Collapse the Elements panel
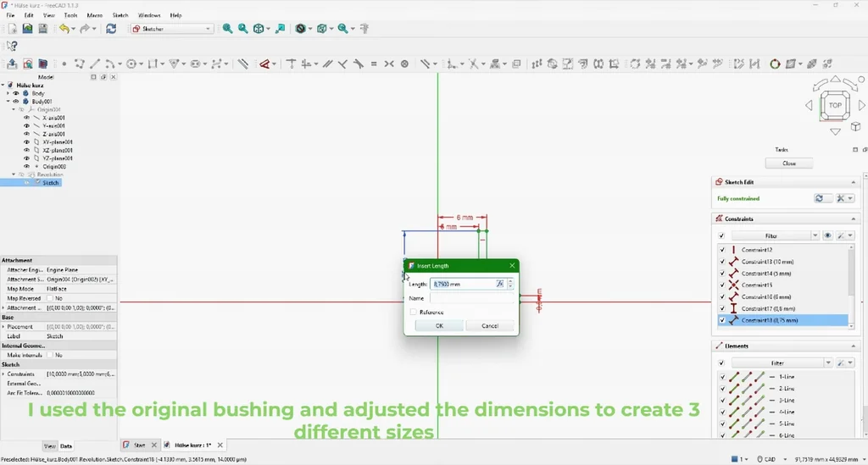The image size is (868, 465). [x=853, y=346]
